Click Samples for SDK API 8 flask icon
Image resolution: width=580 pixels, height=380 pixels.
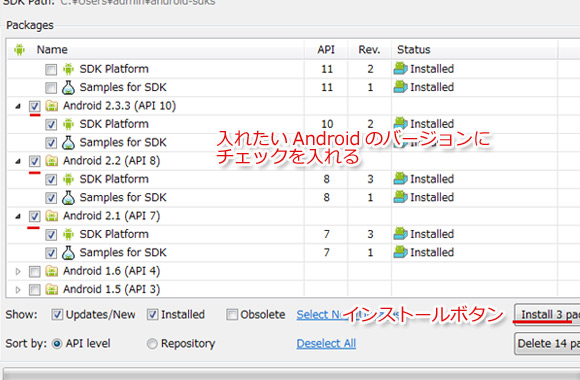[x=68, y=198]
